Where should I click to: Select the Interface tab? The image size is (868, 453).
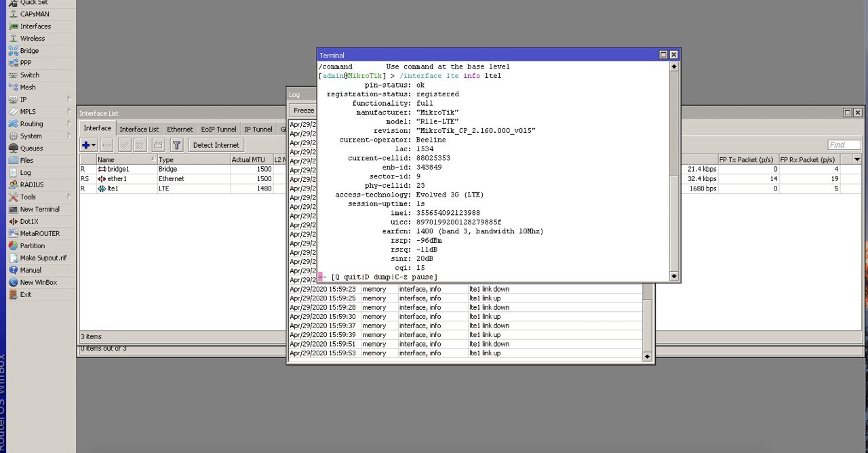[98, 128]
